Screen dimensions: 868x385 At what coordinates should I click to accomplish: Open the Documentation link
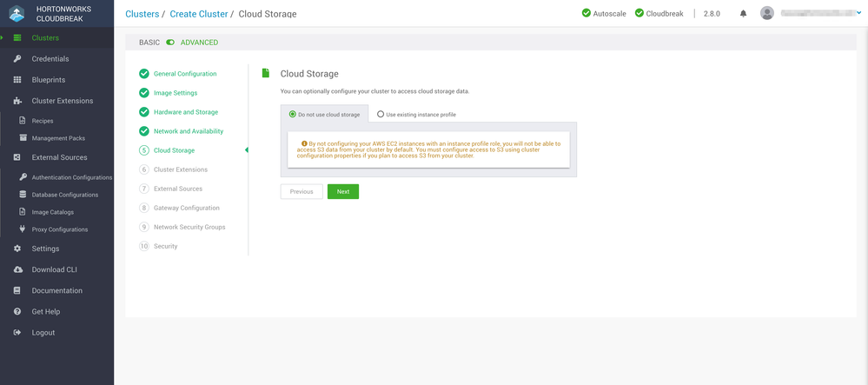point(57,290)
